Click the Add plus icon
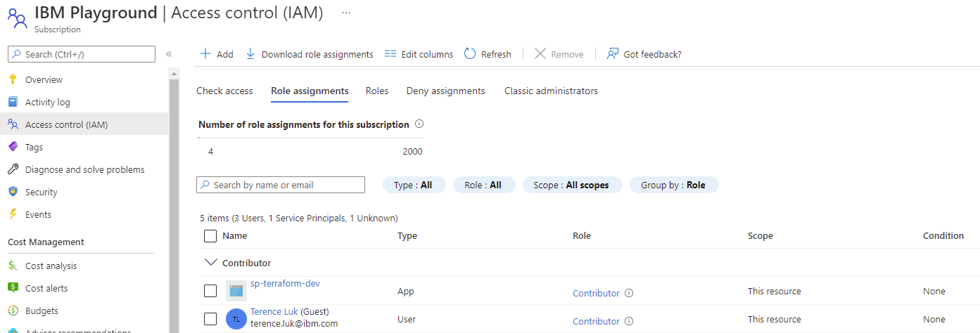Image resolution: width=980 pixels, height=333 pixels. (x=205, y=54)
